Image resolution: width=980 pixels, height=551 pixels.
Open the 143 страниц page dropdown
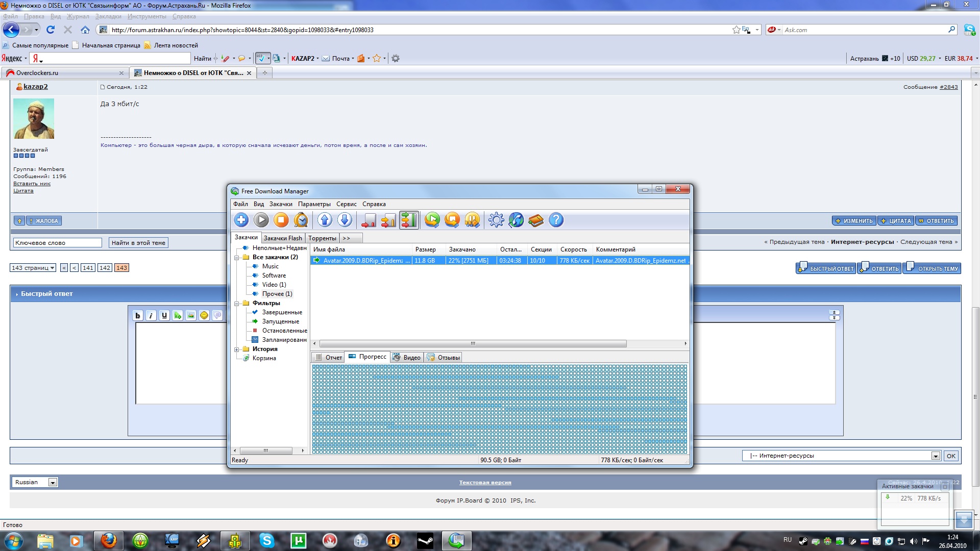click(33, 268)
